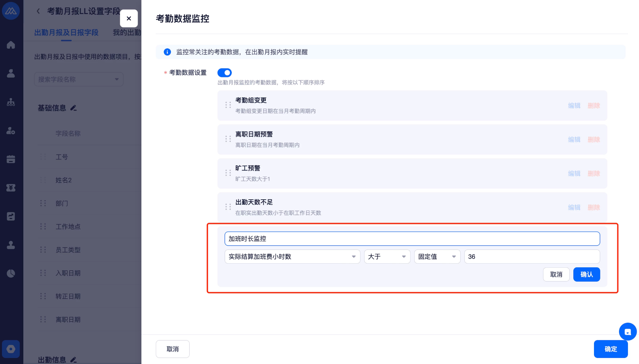Click the edit pencil beside 基础信息

click(74, 108)
